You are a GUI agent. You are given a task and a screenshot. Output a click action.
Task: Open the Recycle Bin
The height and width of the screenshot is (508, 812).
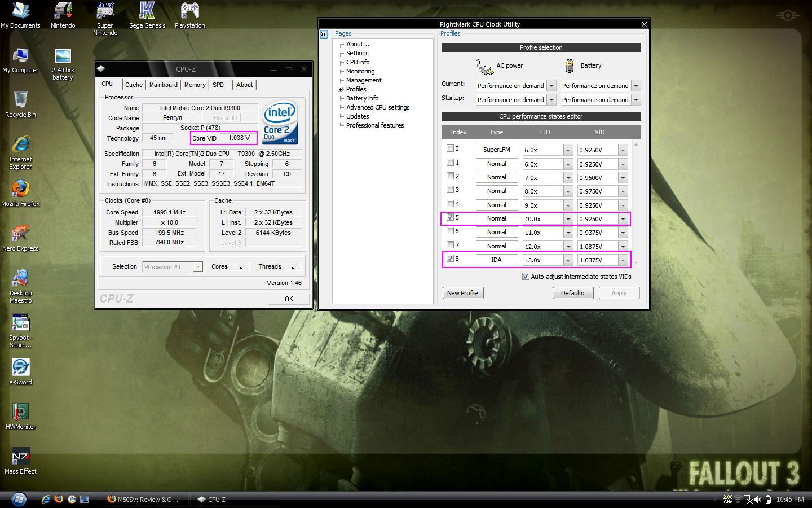[x=20, y=104]
